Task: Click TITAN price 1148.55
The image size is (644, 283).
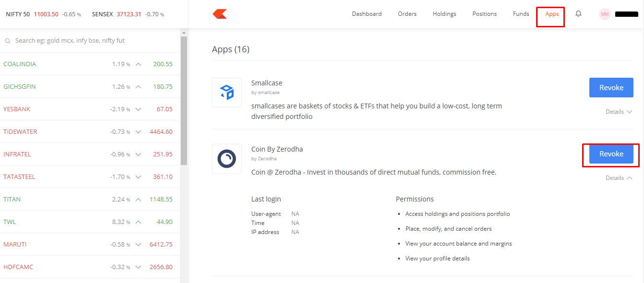Action: (x=161, y=200)
